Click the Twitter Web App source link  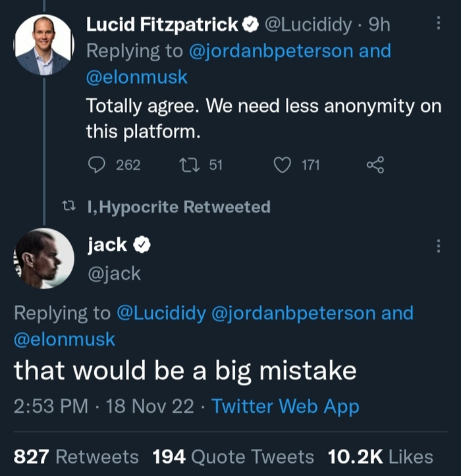point(285,406)
